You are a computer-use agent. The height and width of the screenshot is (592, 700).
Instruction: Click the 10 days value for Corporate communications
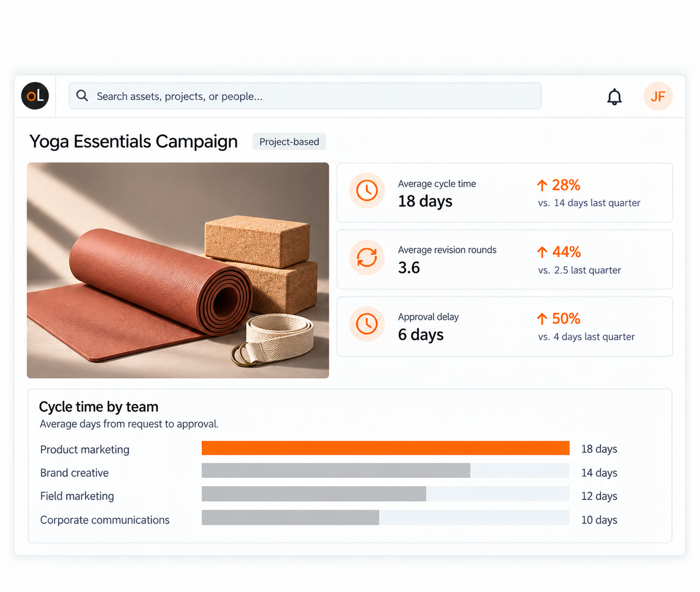599,520
